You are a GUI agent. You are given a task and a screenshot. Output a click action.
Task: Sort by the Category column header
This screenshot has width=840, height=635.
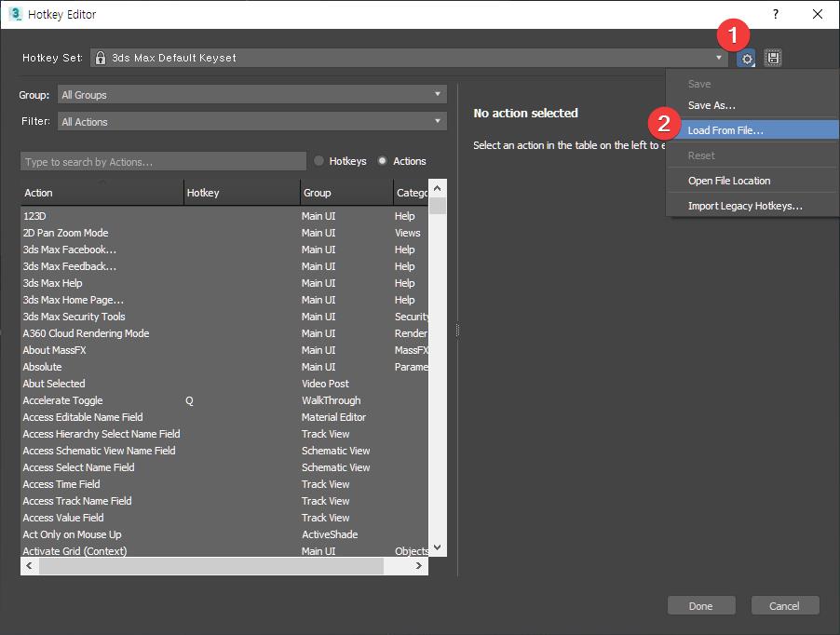point(411,193)
